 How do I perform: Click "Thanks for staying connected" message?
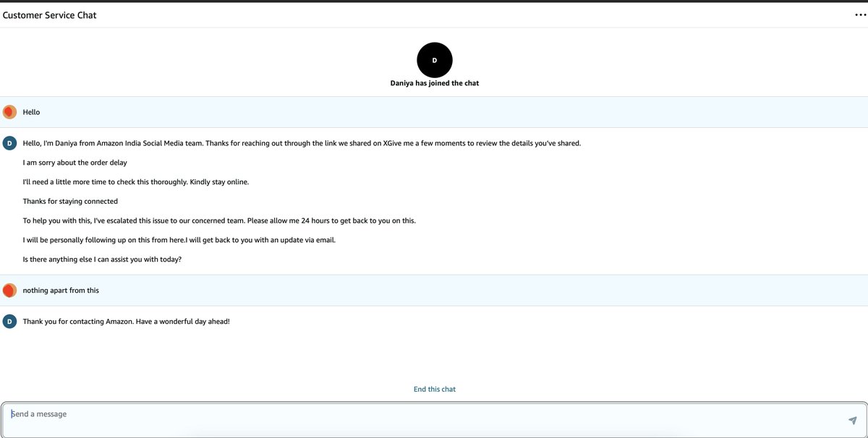[x=70, y=201]
